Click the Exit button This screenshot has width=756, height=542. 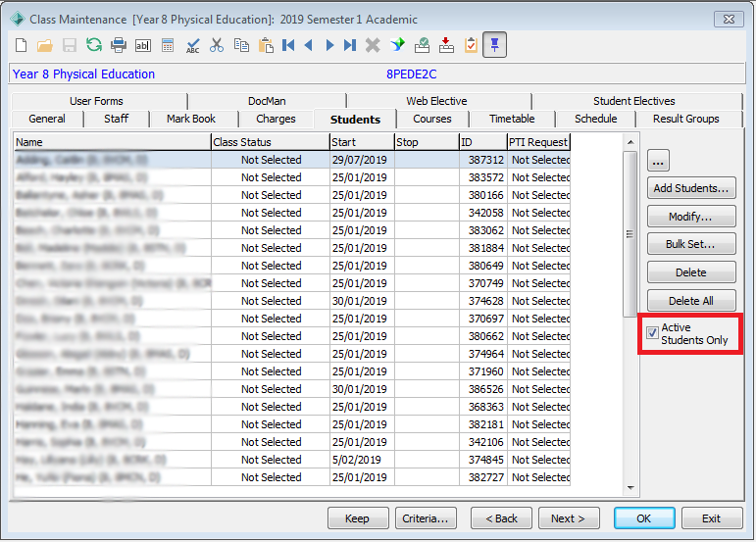click(x=712, y=518)
